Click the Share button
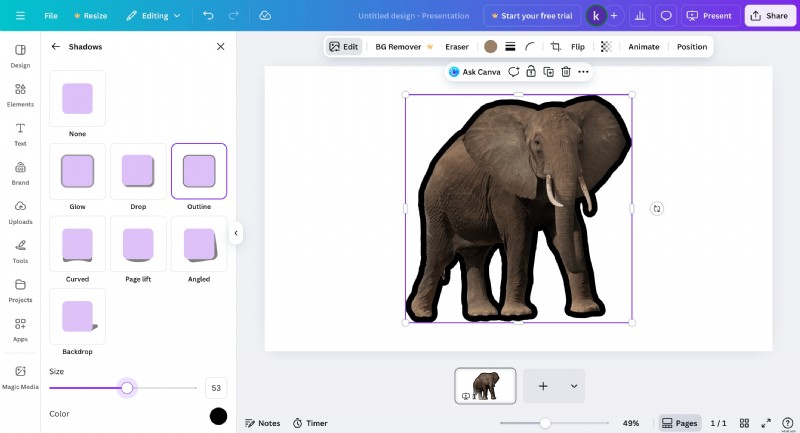Screen dimensions: 800x433 point(769,16)
